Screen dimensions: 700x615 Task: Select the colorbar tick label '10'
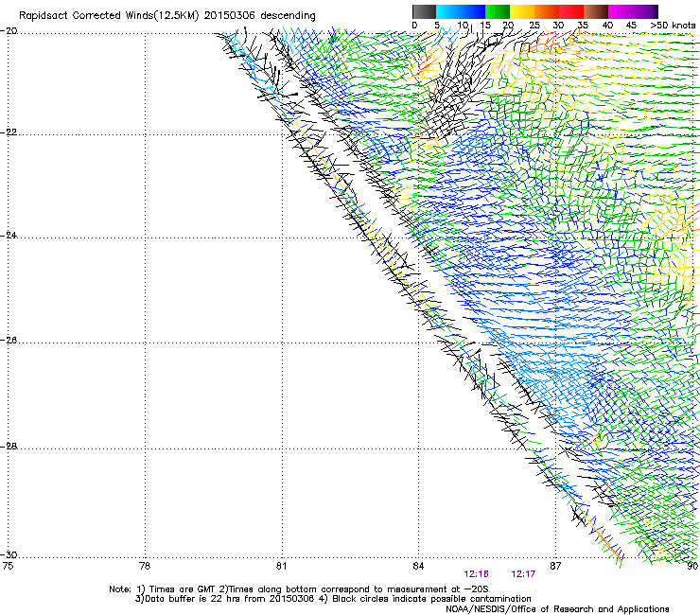[463, 26]
